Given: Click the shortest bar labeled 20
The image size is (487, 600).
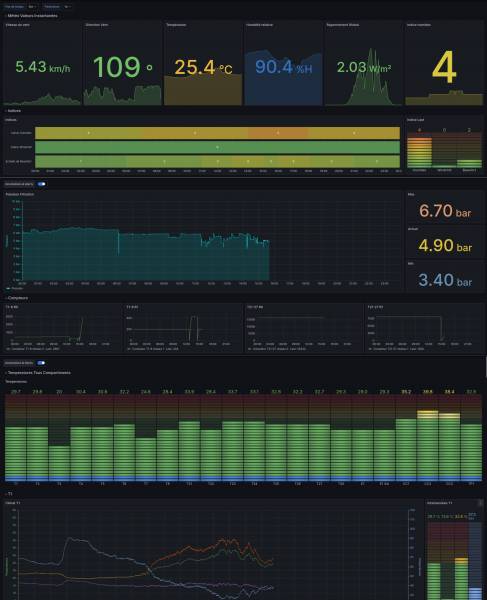Looking at the screenshot, I should pos(59,463).
